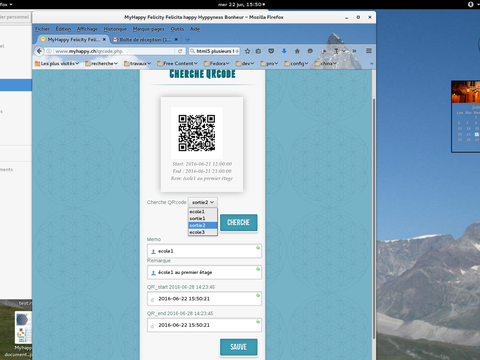The height and width of the screenshot is (360, 480).
Task: Close the MyHappy Felicity tab
Action: click(x=104, y=39)
